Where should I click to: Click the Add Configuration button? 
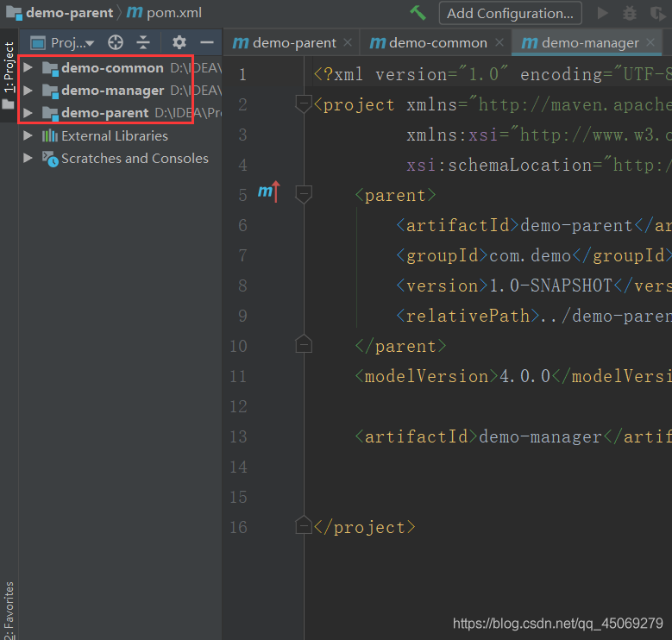510,13
